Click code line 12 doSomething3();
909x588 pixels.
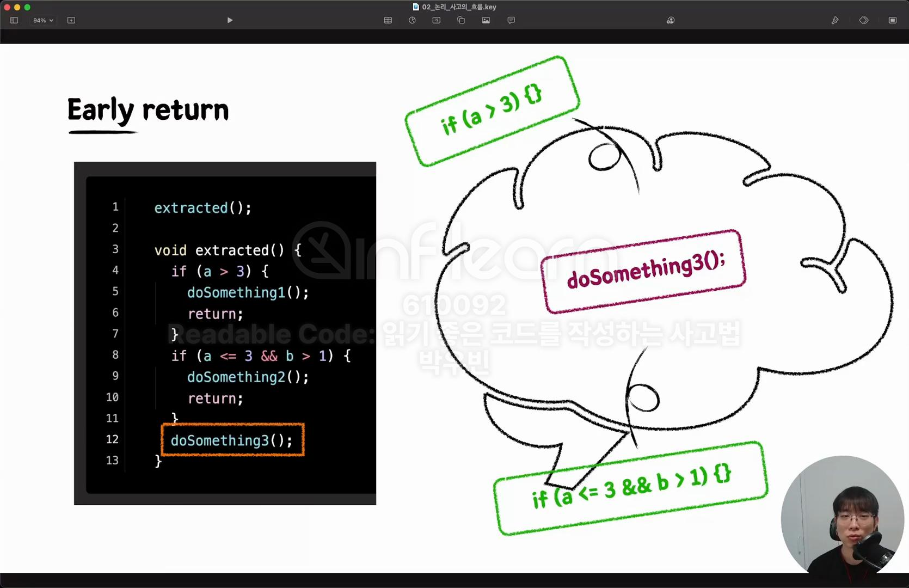[232, 440]
